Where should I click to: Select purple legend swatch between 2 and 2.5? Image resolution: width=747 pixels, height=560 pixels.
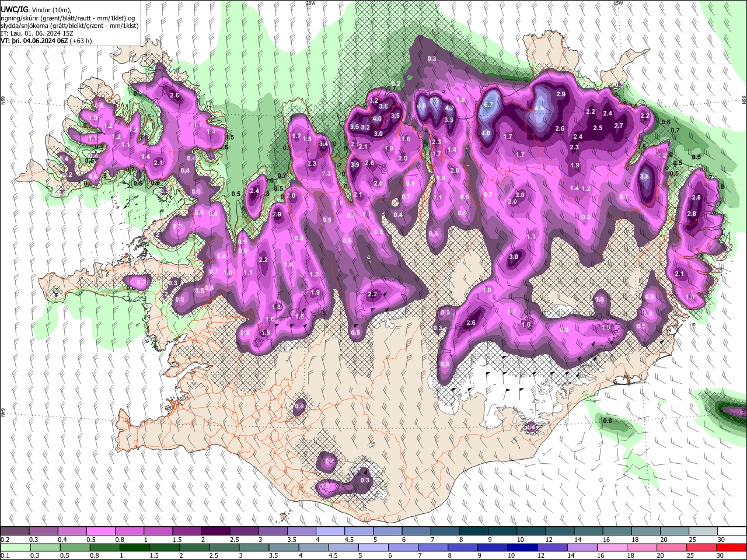tap(215, 531)
